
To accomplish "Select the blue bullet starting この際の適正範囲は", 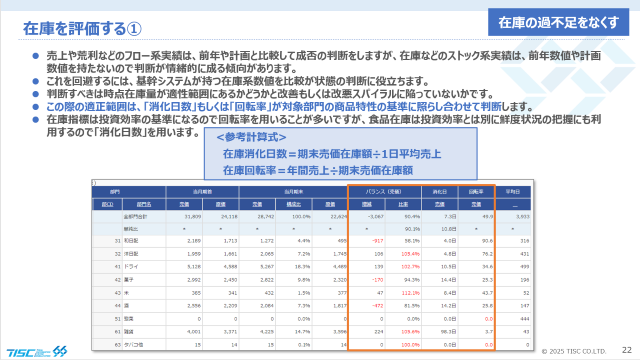I will tap(290, 107).
